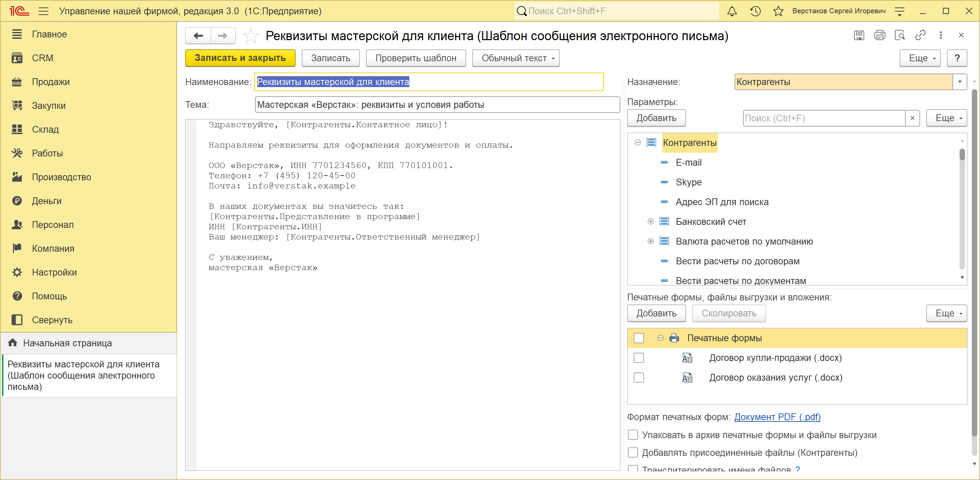
Task: Click the Тема subject field
Action: coord(437,105)
